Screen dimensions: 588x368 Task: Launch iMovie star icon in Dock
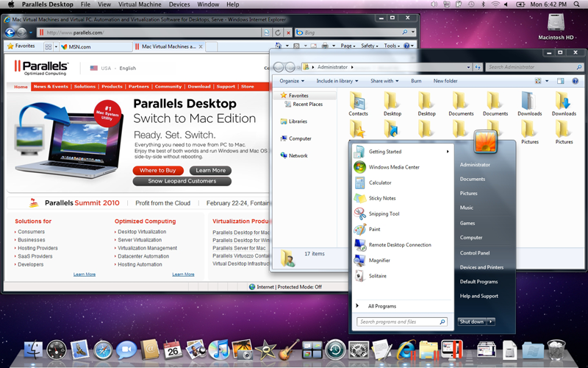pyautogui.click(x=265, y=351)
